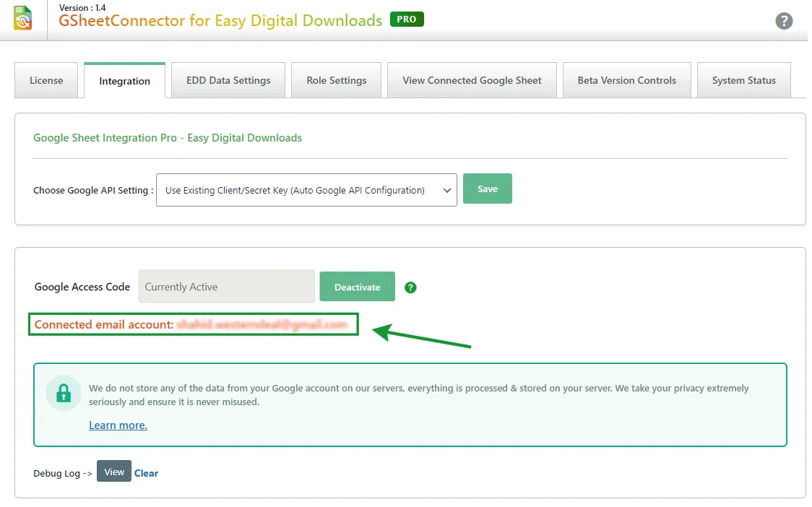Select the Integration tab

pyautogui.click(x=124, y=81)
